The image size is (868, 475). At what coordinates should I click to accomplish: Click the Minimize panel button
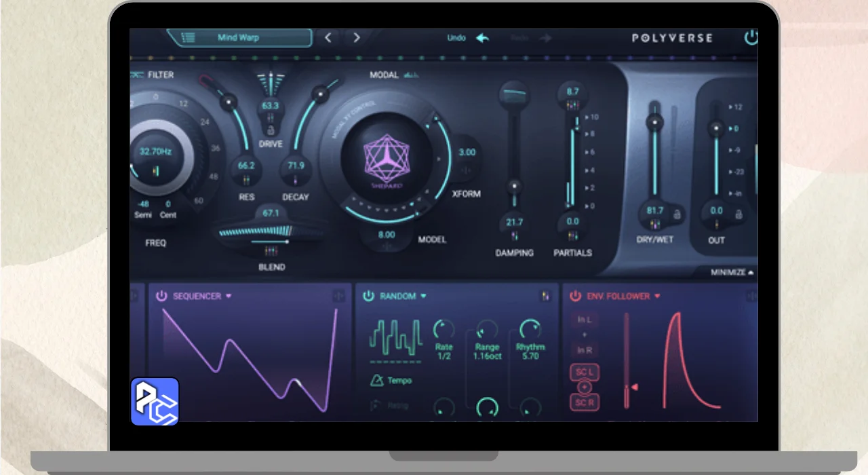[x=732, y=273]
